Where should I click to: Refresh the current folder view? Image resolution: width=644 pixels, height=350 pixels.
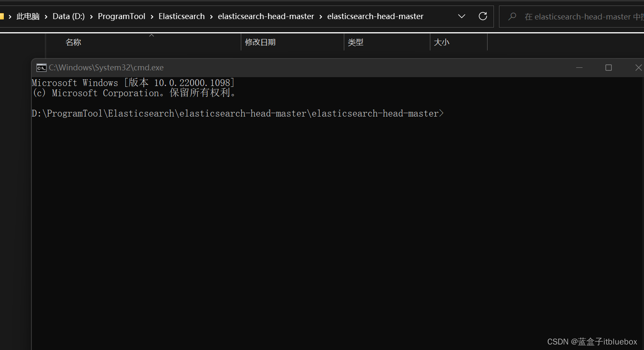[x=482, y=17]
